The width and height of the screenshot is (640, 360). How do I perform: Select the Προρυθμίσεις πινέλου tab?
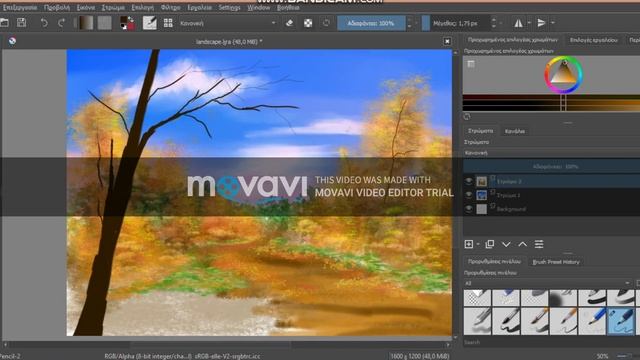tap(494, 262)
